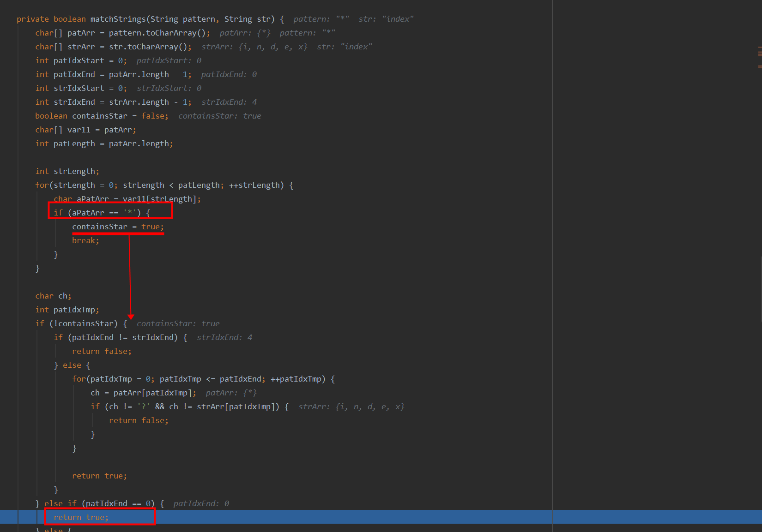Screen dimensions: 762x532
Task: Click the 'for(strLength = 0; ...' loop header
Action: click(164, 185)
